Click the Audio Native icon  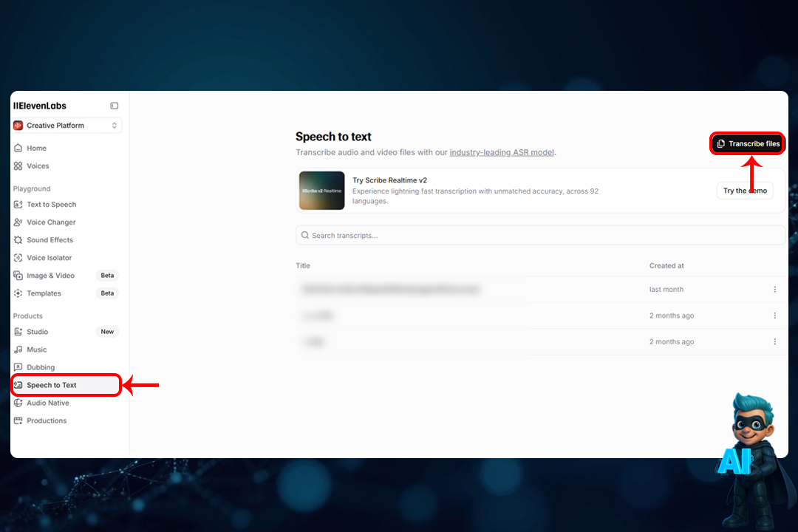tap(17, 403)
